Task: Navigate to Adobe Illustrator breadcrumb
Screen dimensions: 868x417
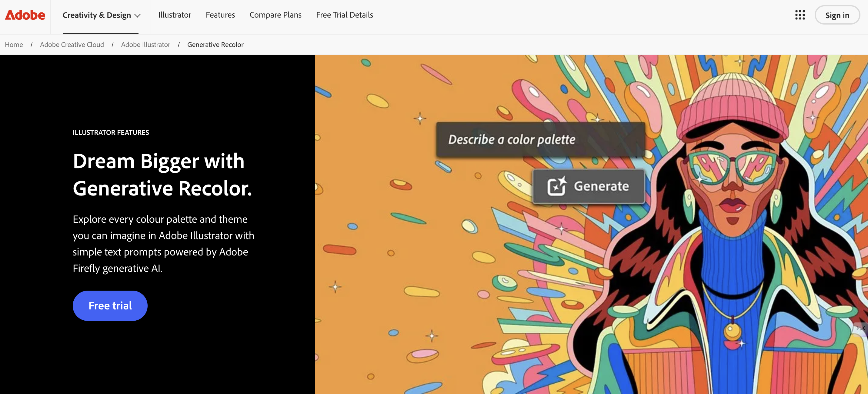Action: [145, 45]
